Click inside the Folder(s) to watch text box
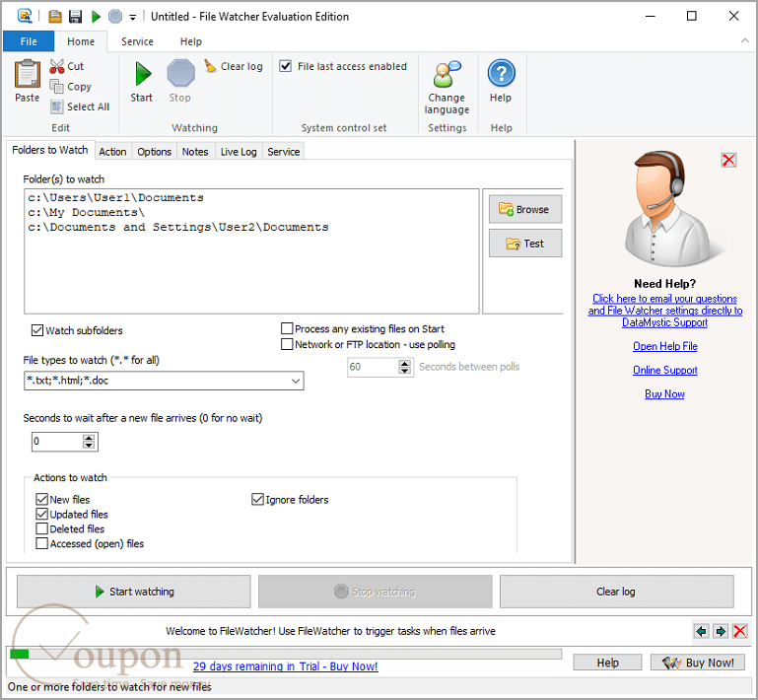Screen dimensions: 758x700 (251, 250)
